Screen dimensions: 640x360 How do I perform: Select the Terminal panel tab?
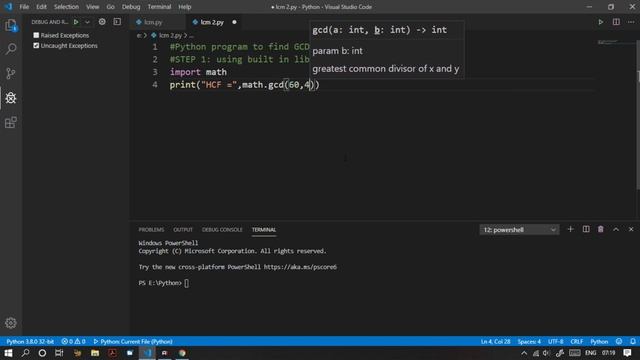click(264, 230)
